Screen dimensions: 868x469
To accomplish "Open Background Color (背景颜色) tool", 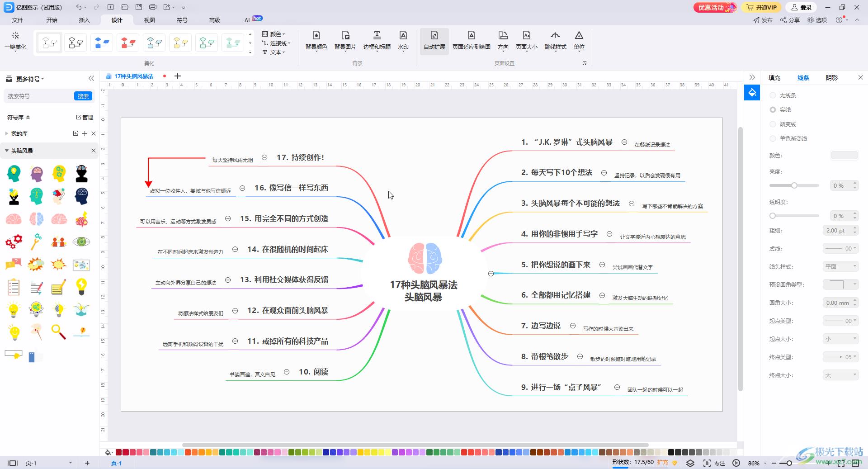I will coord(316,41).
